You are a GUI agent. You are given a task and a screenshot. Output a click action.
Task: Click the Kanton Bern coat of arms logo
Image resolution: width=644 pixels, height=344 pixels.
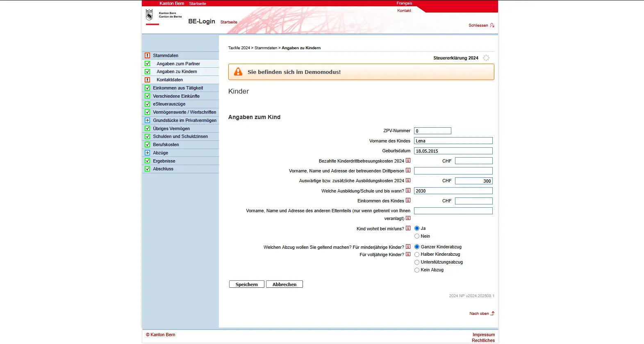pyautogui.click(x=149, y=15)
